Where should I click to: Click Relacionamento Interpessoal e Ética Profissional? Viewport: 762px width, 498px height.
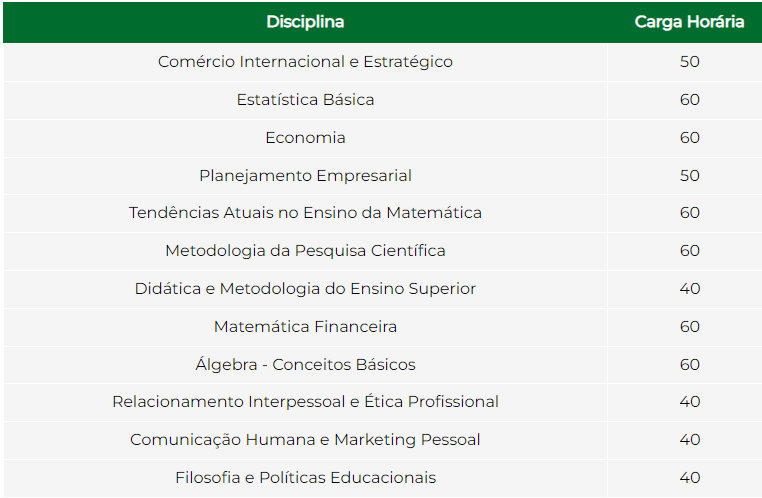tap(305, 402)
